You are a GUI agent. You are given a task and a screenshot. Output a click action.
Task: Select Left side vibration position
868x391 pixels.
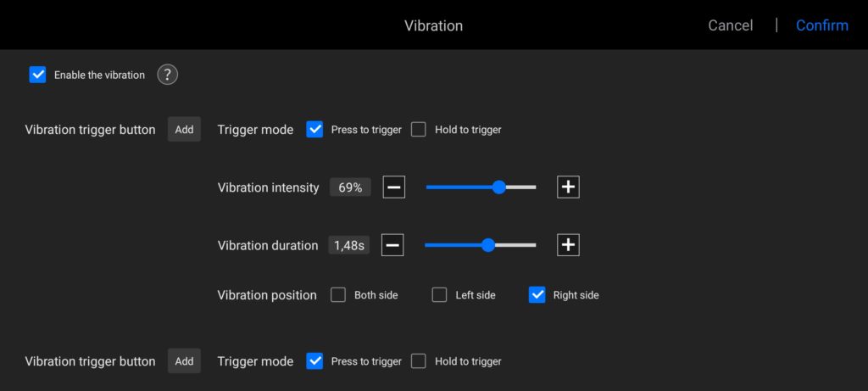439,295
